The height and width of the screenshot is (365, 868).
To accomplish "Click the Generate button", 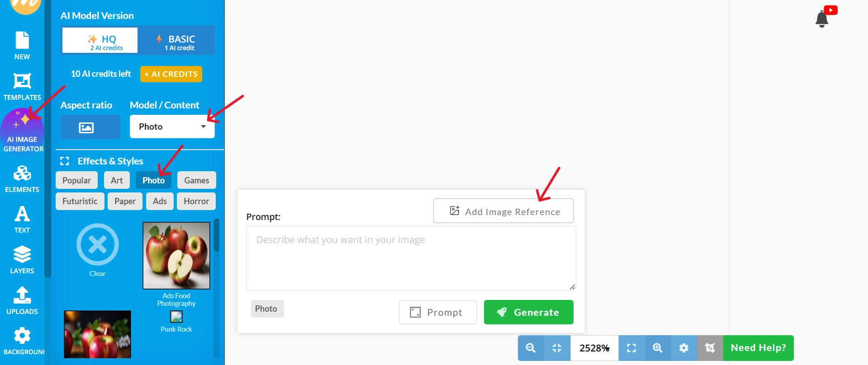I will pyautogui.click(x=528, y=312).
